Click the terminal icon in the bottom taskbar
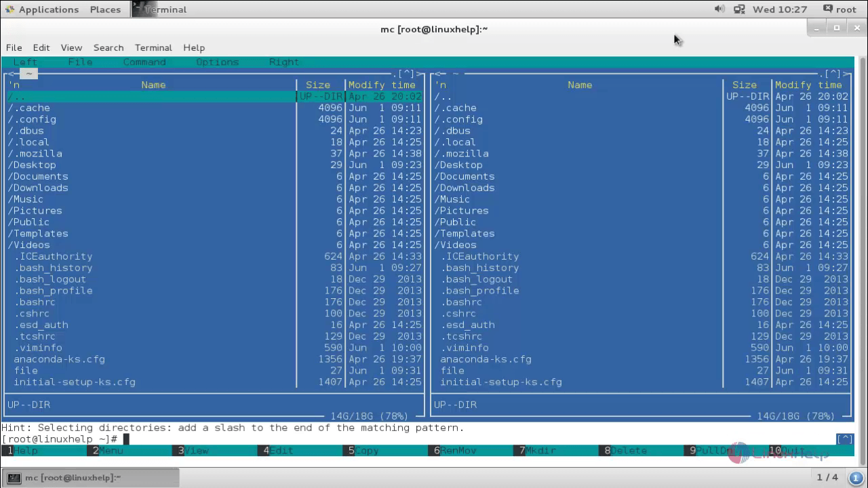 pyautogui.click(x=14, y=478)
